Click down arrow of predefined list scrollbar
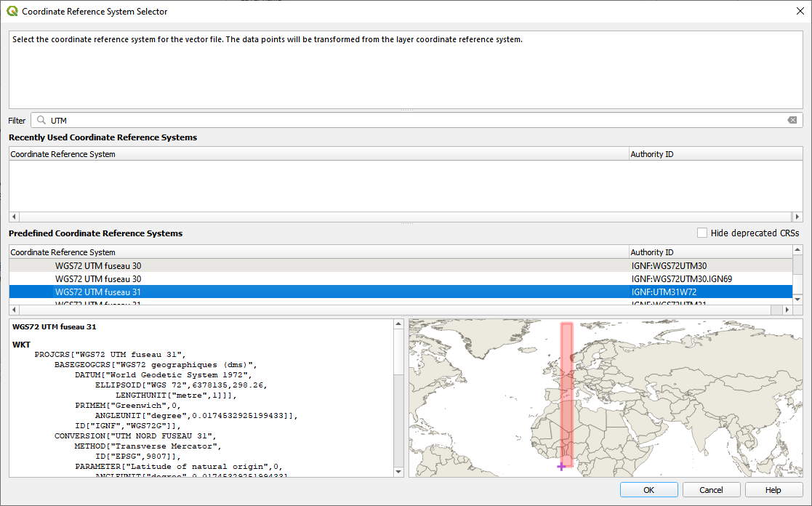The height and width of the screenshot is (506, 812). (x=797, y=300)
